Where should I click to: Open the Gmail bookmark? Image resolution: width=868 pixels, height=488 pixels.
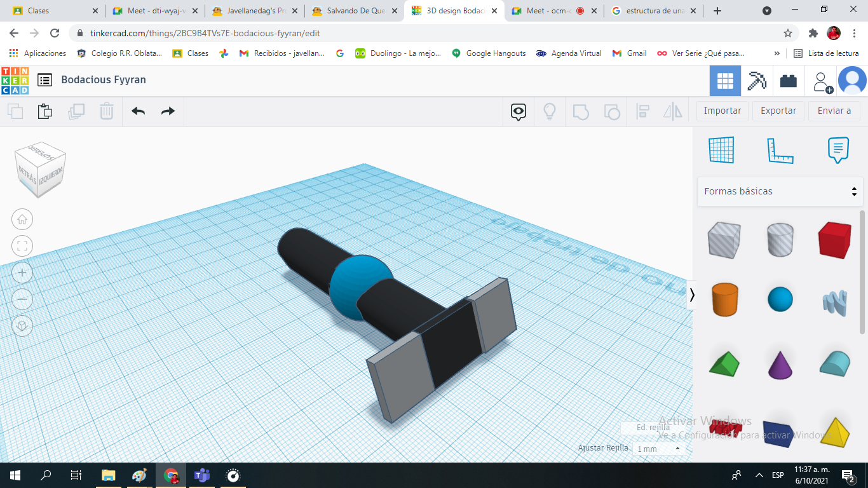(x=629, y=53)
